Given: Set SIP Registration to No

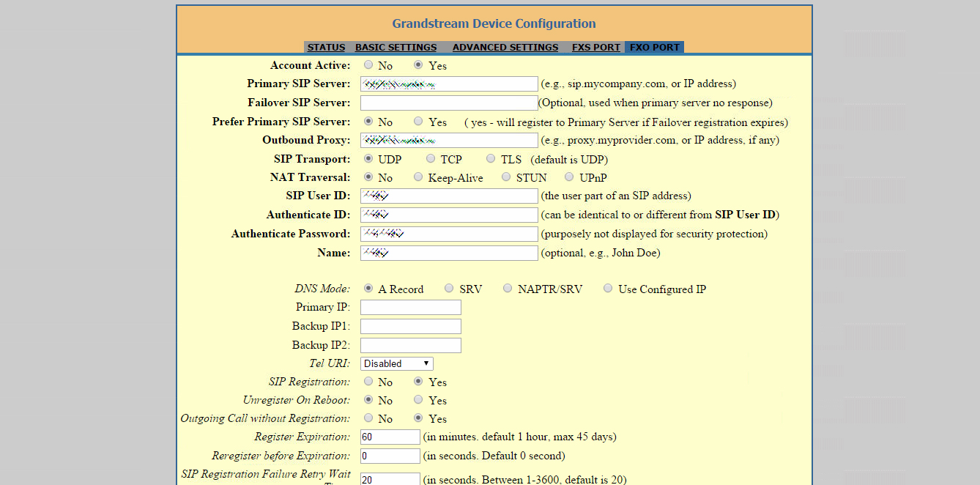Looking at the screenshot, I should pyautogui.click(x=368, y=382).
